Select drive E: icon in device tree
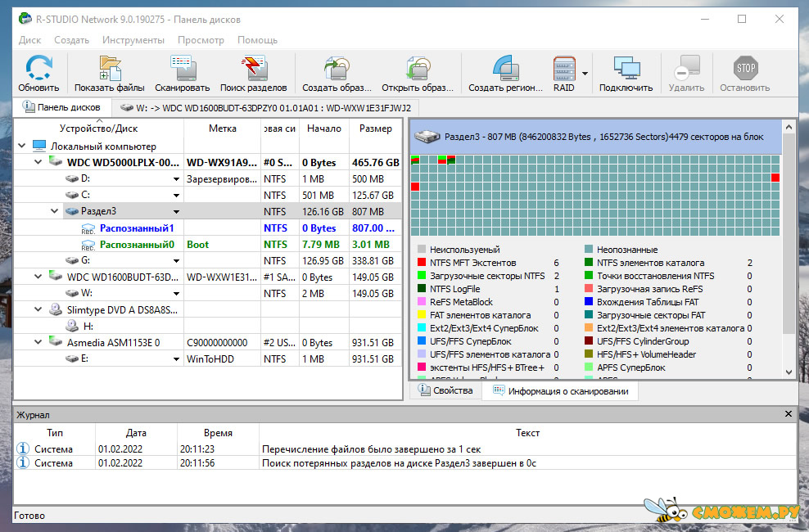This screenshot has width=809, height=532. [72, 358]
